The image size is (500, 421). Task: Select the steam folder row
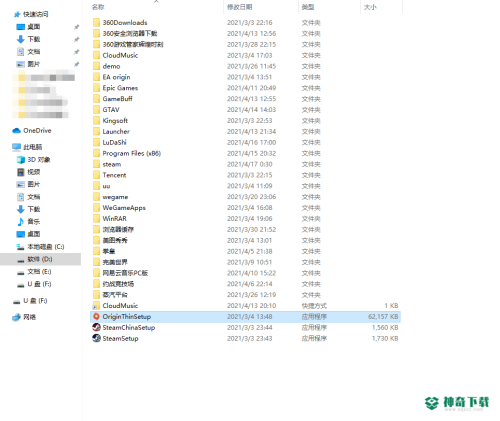click(x=245, y=164)
